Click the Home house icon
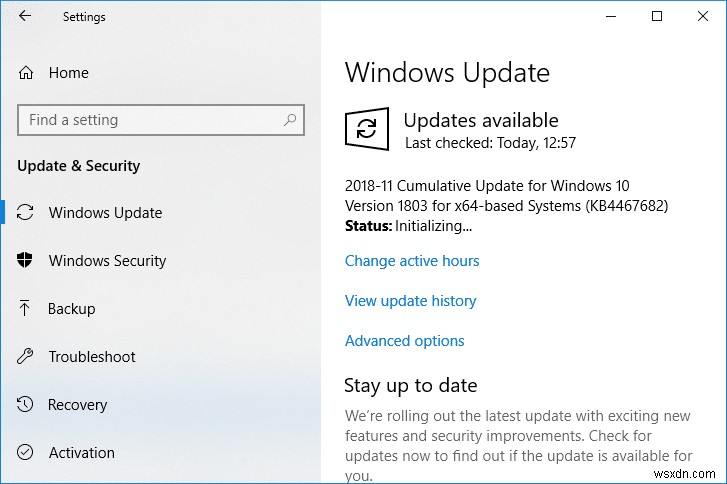 point(26,73)
